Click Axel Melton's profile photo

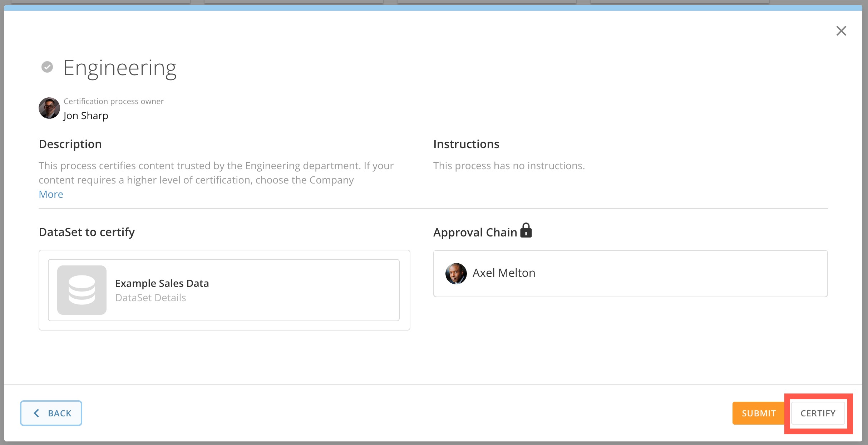pyautogui.click(x=455, y=274)
